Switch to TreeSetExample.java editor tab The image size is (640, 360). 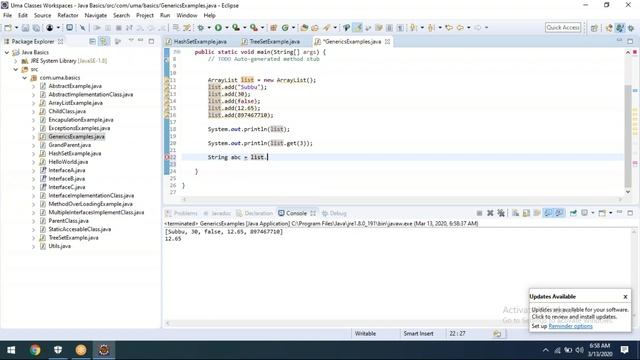pyautogui.click(x=275, y=42)
